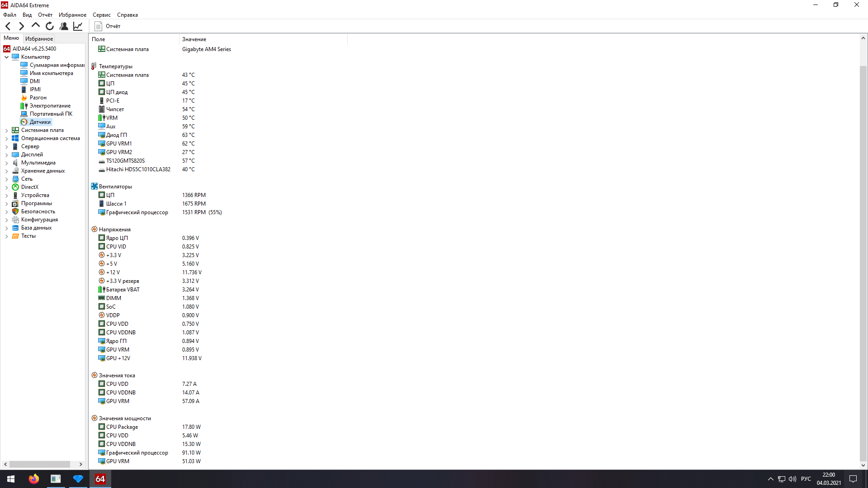Image resolution: width=868 pixels, height=488 pixels.
Task: Expand the Мультимедиа tree node
Action: click(x=6, y=163)
